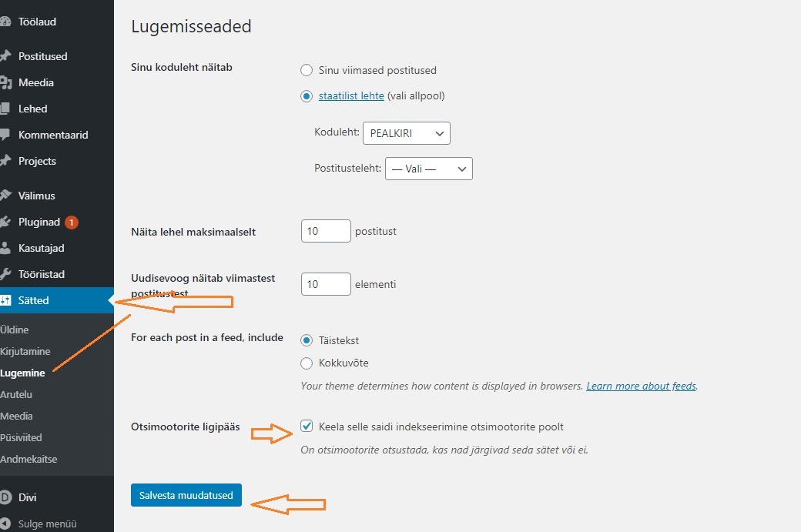The image size is (801, 532).
Task: Click the orange Pluginad update badge
Action: click(72, 222)
